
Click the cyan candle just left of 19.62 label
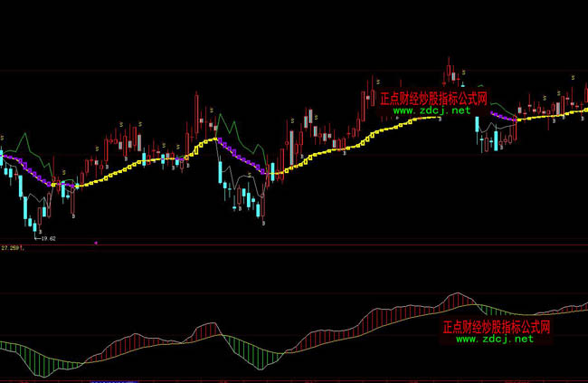tap(35, 224)
